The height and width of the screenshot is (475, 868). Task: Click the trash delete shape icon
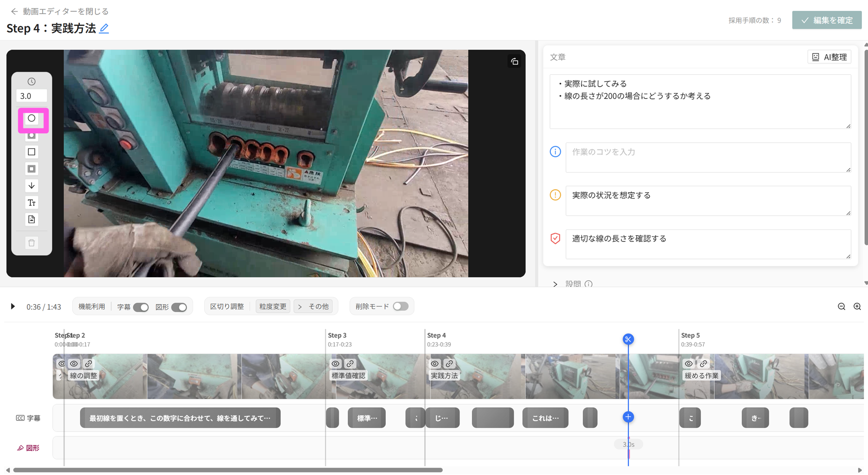coord(32,243)
